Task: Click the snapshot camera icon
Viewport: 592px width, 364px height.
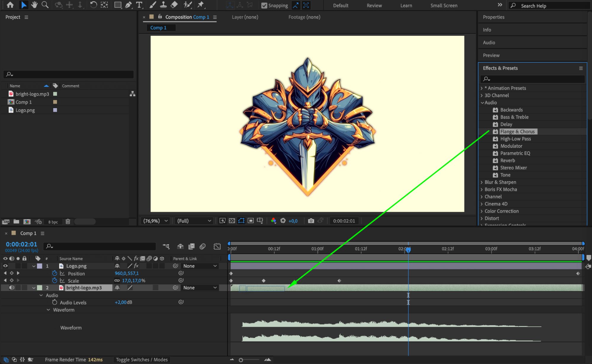Action: [311, 221]
